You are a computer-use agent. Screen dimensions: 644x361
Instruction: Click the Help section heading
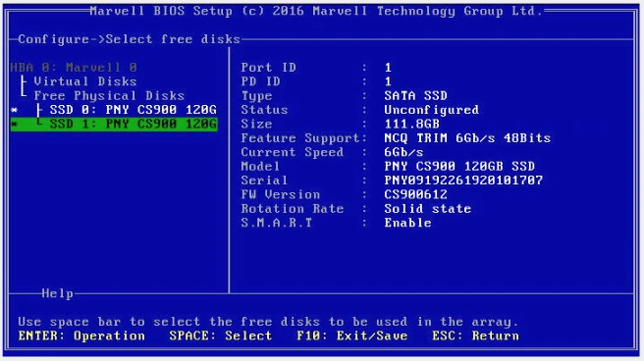58,293
